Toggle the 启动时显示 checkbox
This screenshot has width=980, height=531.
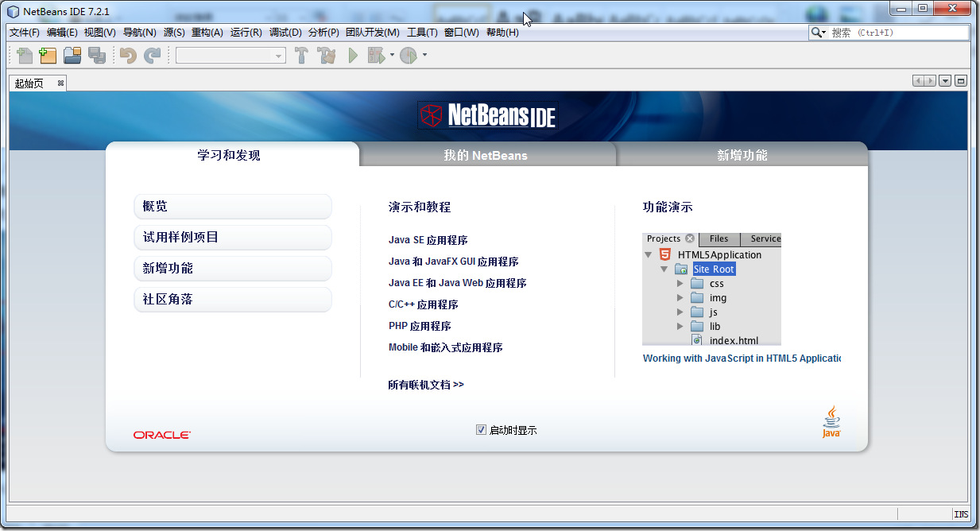[x=481, y=430]
